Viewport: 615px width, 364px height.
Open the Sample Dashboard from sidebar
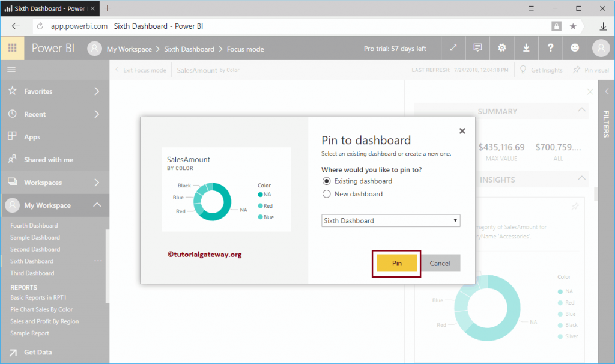point(35,237)
